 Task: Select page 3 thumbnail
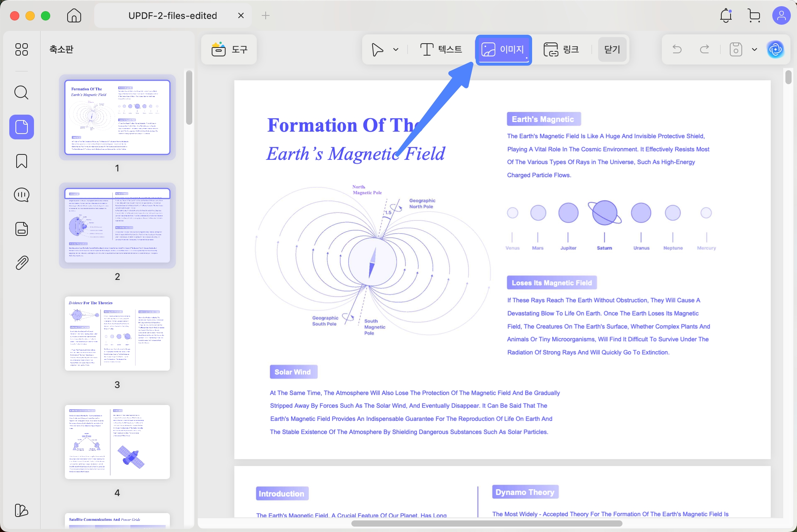coord(117,334)
